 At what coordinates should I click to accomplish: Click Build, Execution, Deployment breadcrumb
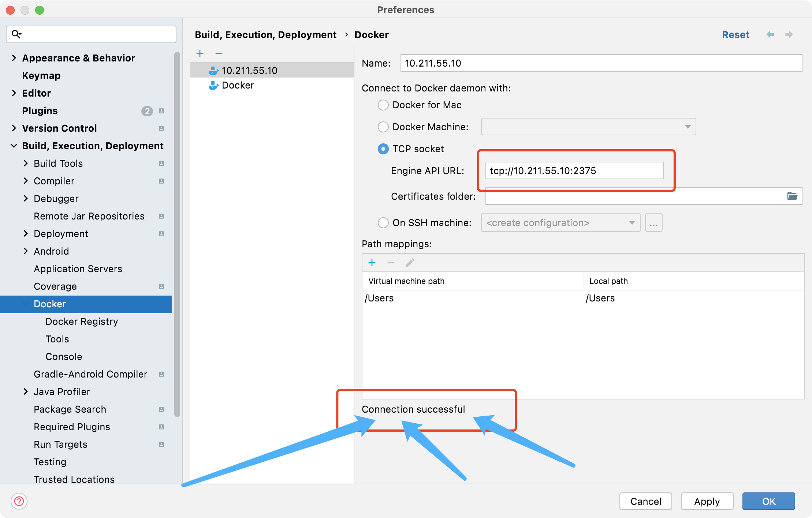click(x=265, y=35)
